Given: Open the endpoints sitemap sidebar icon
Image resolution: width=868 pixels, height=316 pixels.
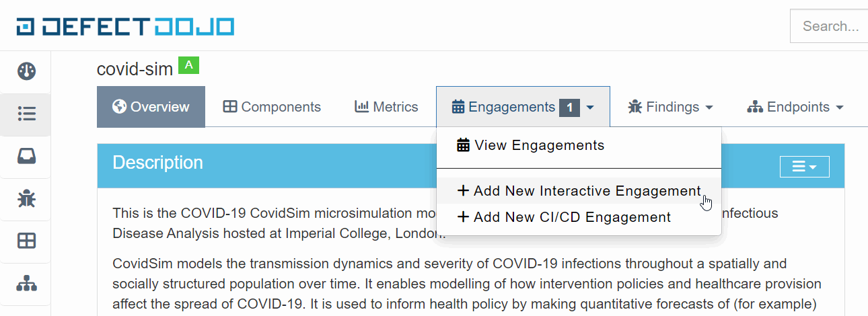Looking at the screenshot, I should pyautogui.click(x=26, y=283).
